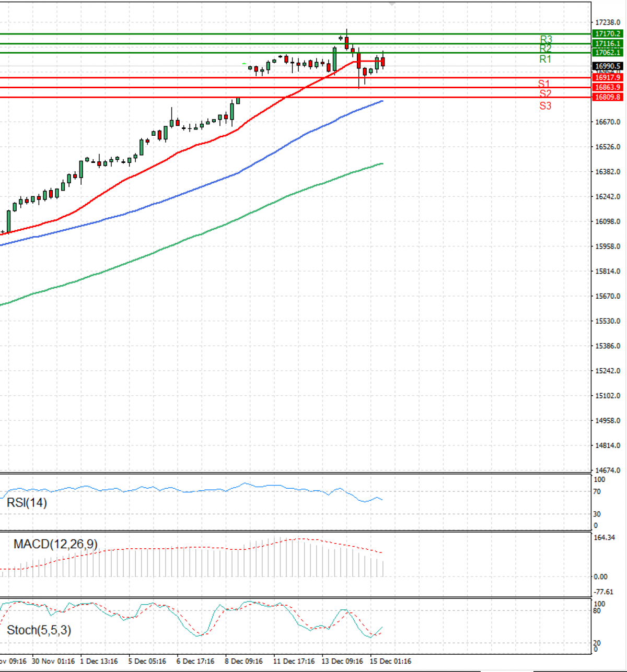This screenshot has height=672, width=627.
Task: Select the R2 resistance level label
Action: point(544,48)
